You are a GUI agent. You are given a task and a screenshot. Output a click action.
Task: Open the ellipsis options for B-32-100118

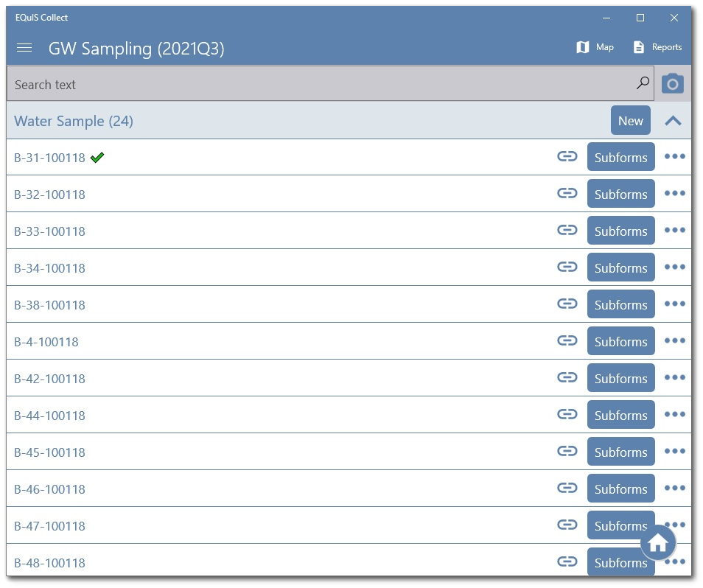point(674,193)
